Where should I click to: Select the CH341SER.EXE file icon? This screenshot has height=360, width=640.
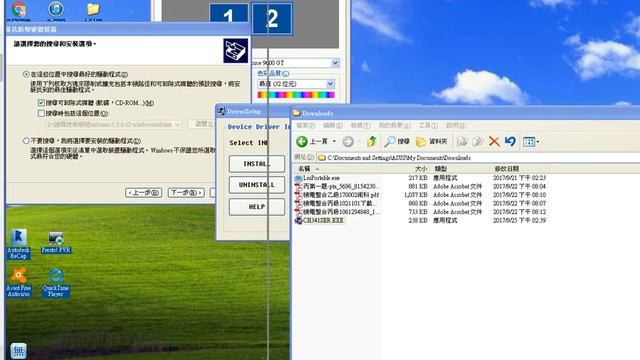[298, 220]
